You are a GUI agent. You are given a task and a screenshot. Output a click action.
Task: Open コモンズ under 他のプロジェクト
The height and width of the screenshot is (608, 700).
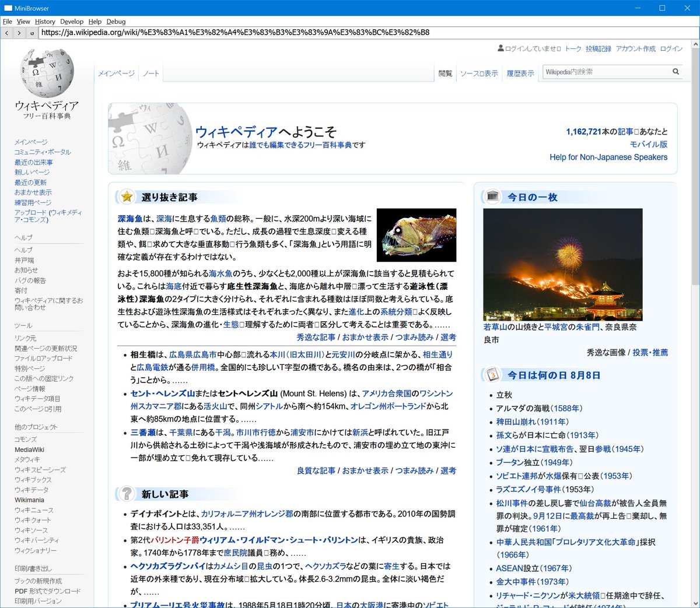(26, 440)
